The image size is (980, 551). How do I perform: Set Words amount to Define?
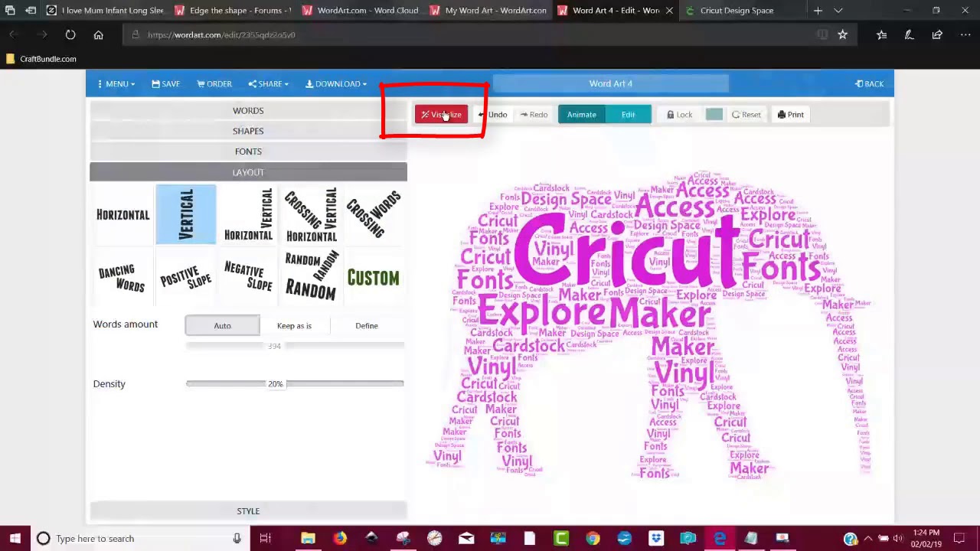point(367,326)
